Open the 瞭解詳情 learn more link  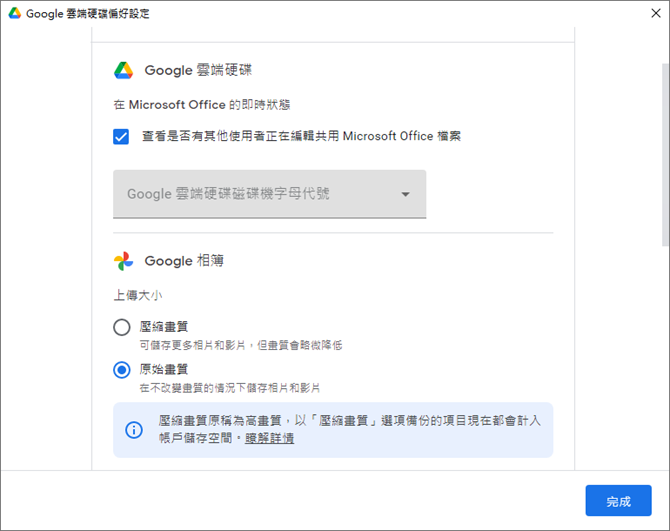(x=269, y=438)
